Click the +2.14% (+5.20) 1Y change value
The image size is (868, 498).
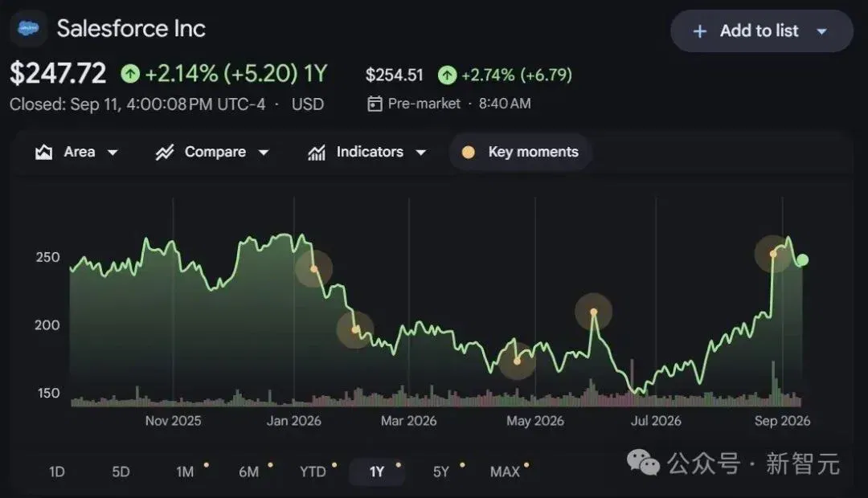point(236,73)
